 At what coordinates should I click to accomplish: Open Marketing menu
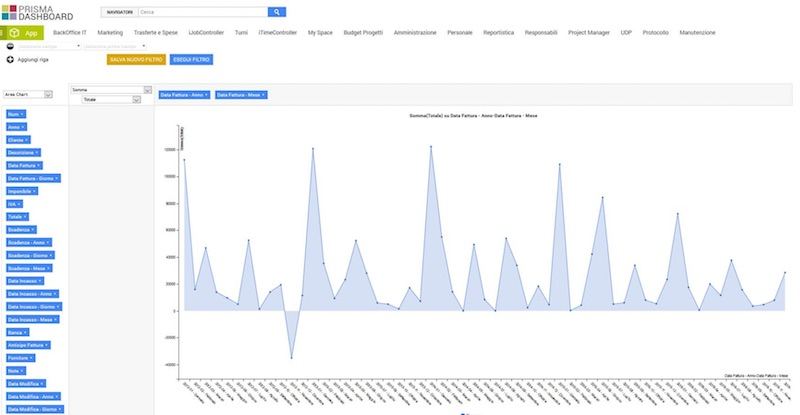[110, 33]
